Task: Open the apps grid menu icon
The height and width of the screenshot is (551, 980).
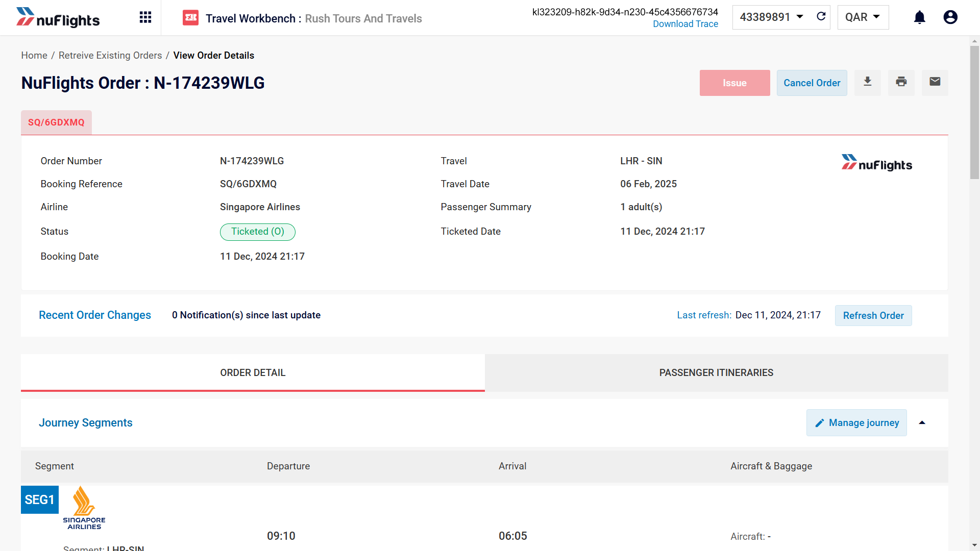Action: [145, 17]
